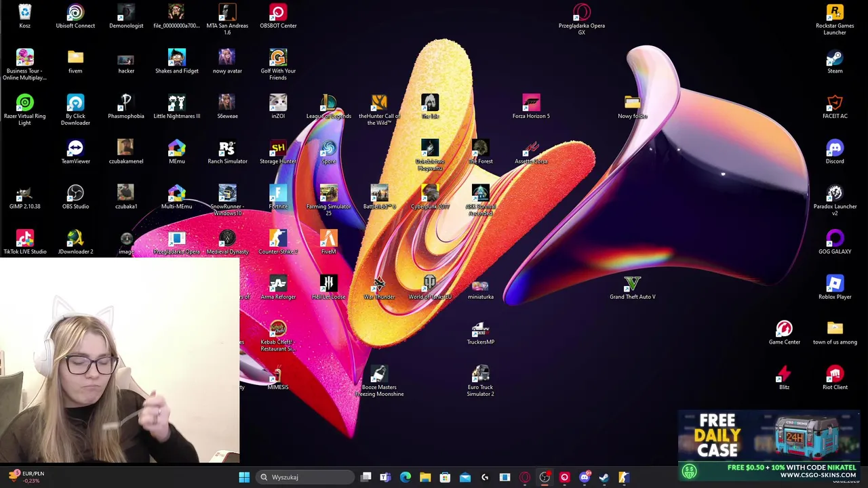Open the By Click Downloader shortcut

click(75, 110)
